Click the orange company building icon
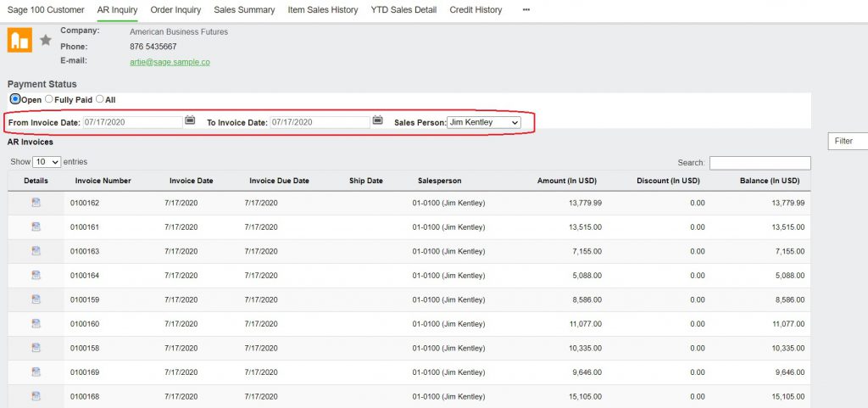Screen dimensions: 868x408 [19, 41]
